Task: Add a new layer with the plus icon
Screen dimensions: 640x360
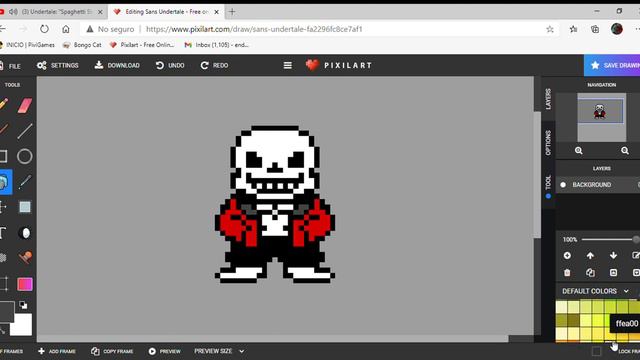Action: click(x=567, y=256)
